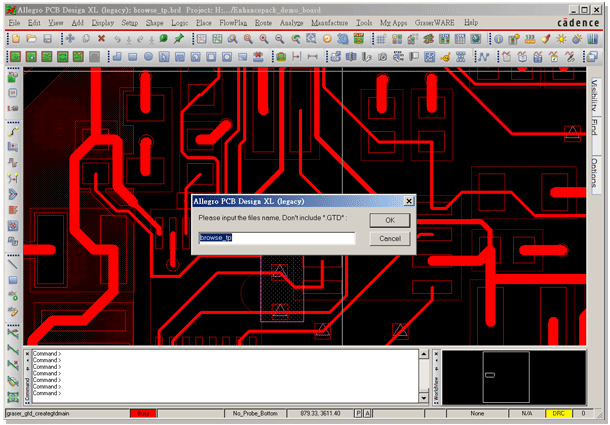Open the File menu
The width and height of the screenshot is (610, 425).
[14, 23]
